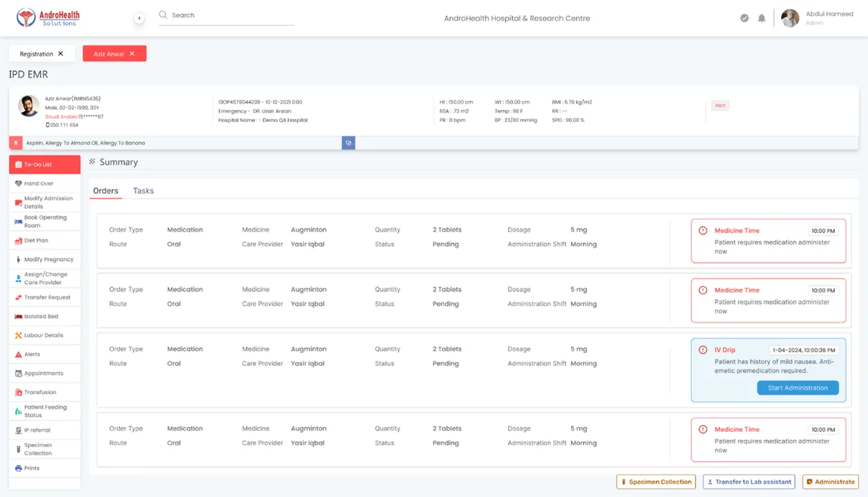Select the Registration tab
This screenshot has width=868, height=497.
tap(42, 54)
